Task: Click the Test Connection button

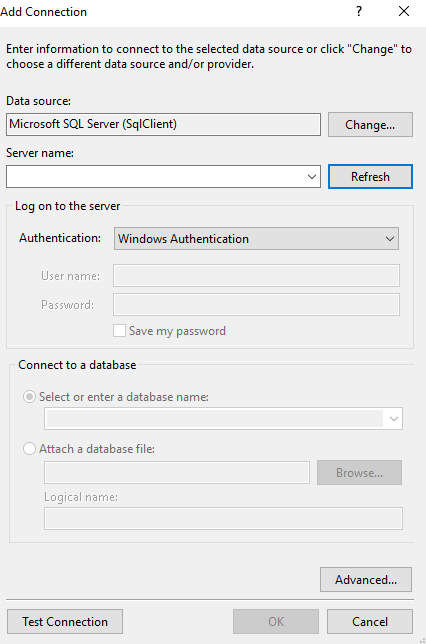Action: [65, 621]
